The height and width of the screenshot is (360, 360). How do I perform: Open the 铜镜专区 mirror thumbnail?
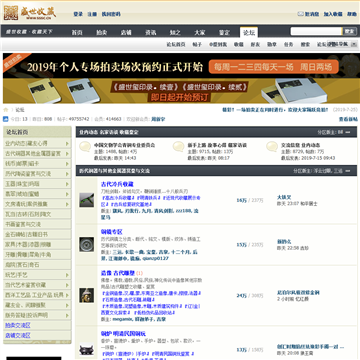(x=86, y=244)
